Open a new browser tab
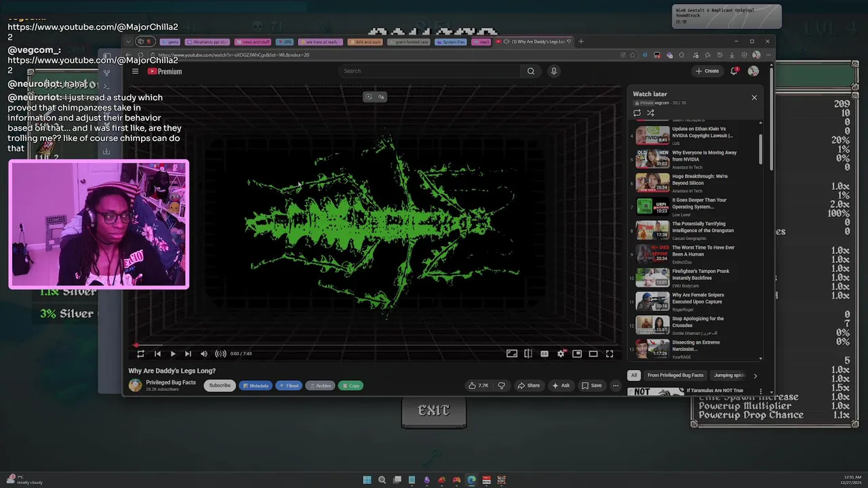 (580, 41)
